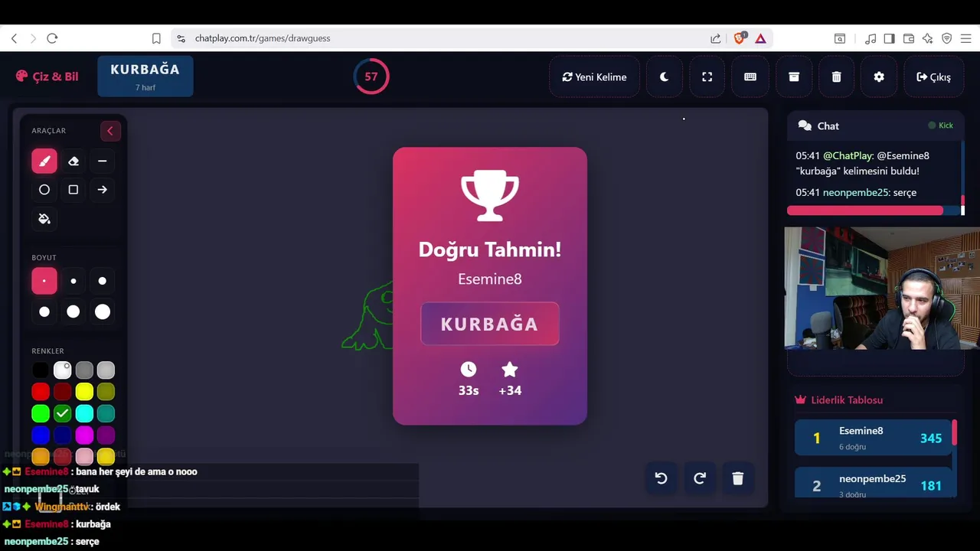Pick the yellow color swatch

tap(84, 392)
